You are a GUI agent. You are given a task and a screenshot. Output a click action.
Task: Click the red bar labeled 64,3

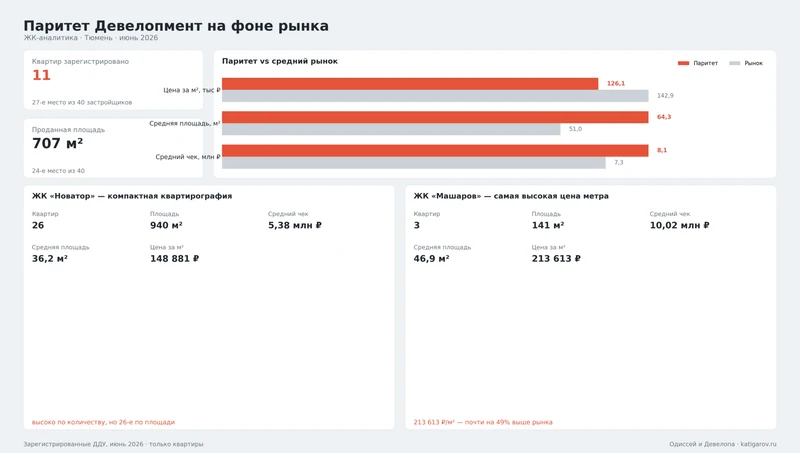[x=435, y=117]
